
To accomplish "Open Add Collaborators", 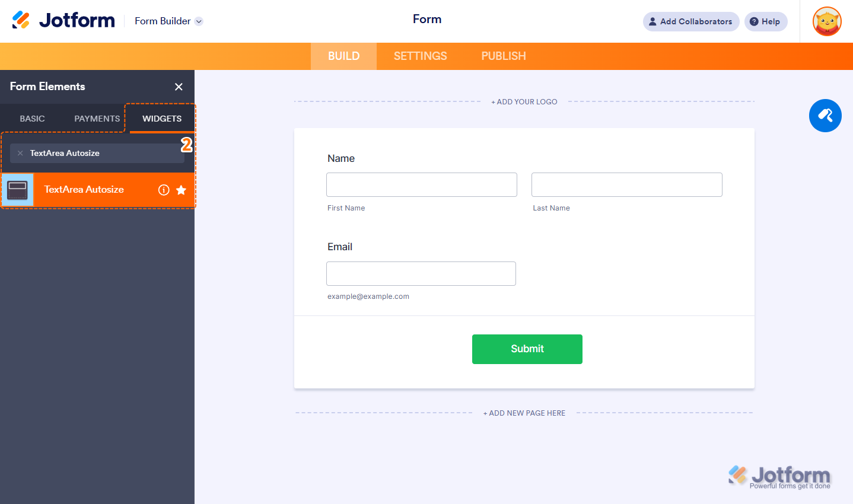I will 690,21.
